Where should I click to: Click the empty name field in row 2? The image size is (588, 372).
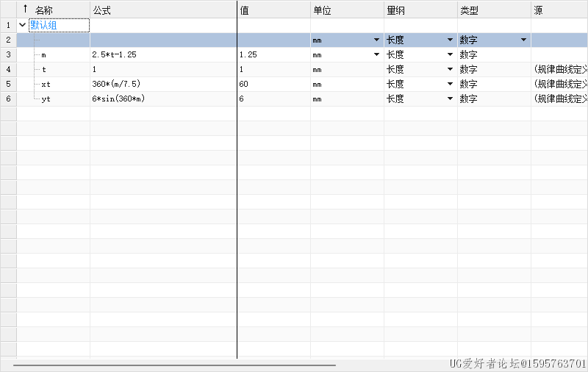click(x=53, y=40)
